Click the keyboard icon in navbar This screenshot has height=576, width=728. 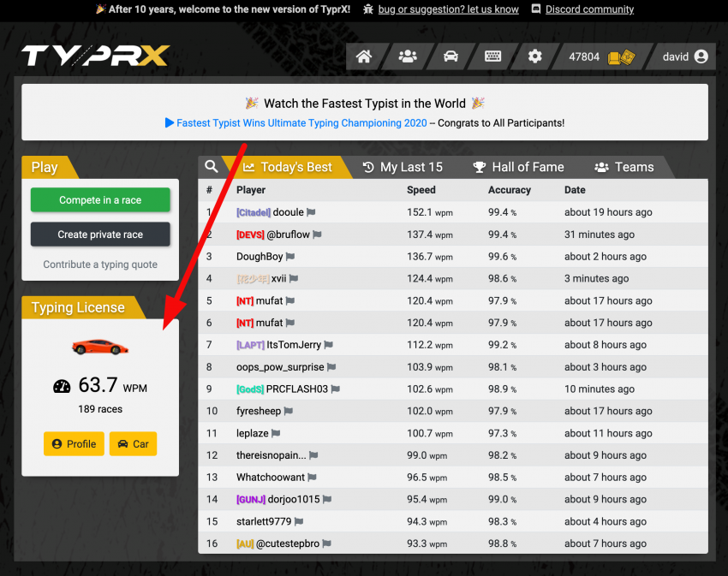click(x=492, y=56)
